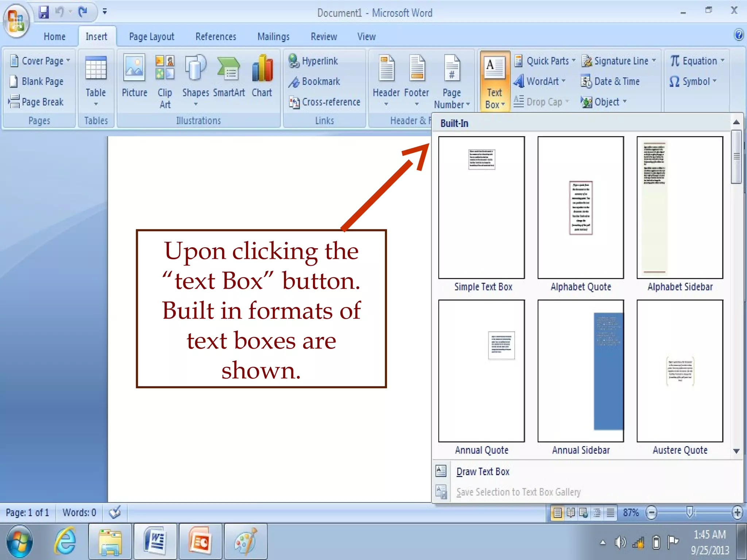Switch to Draft view
The image size is (747, 560).
pyautogui.click(x=611, y=513)
